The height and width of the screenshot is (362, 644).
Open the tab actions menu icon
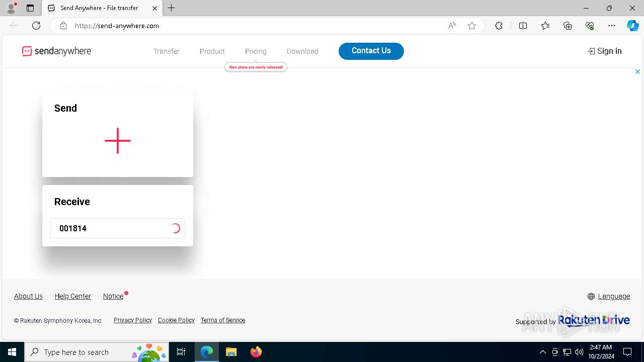coord(30,8)
